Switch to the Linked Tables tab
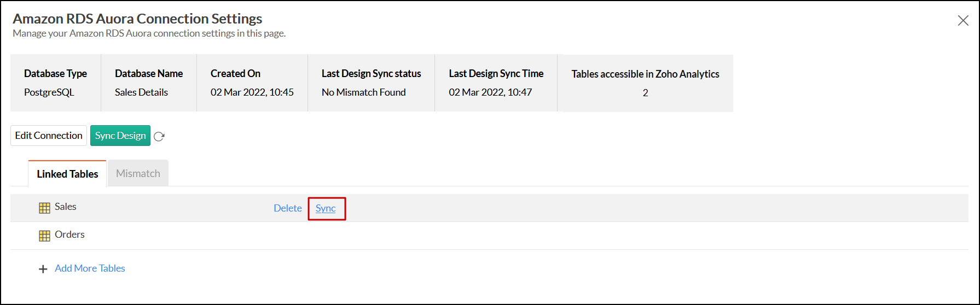The image size is (980, 305). (67, 174)
